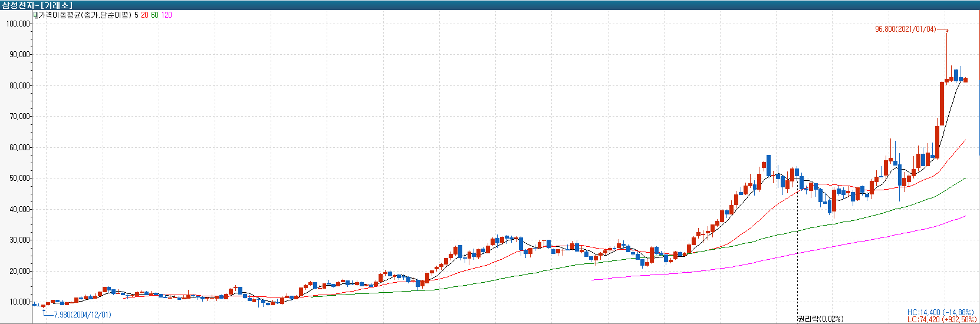Viewport: 980px width, 324px height.
Task: Click the green 60-period moving average number
Action: pyautogui.click(x=154, y=15)
